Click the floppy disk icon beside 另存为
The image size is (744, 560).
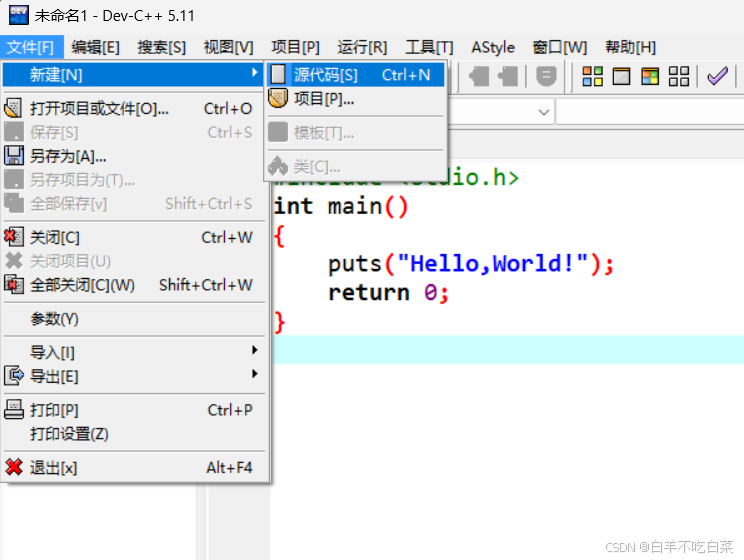coord(14,156)
